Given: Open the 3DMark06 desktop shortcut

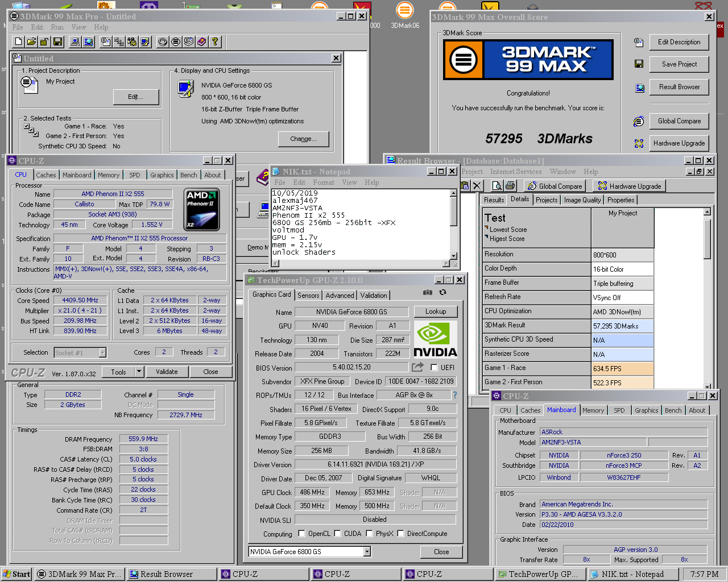Looking at the screenshot, I should click(x=405, y=16).
